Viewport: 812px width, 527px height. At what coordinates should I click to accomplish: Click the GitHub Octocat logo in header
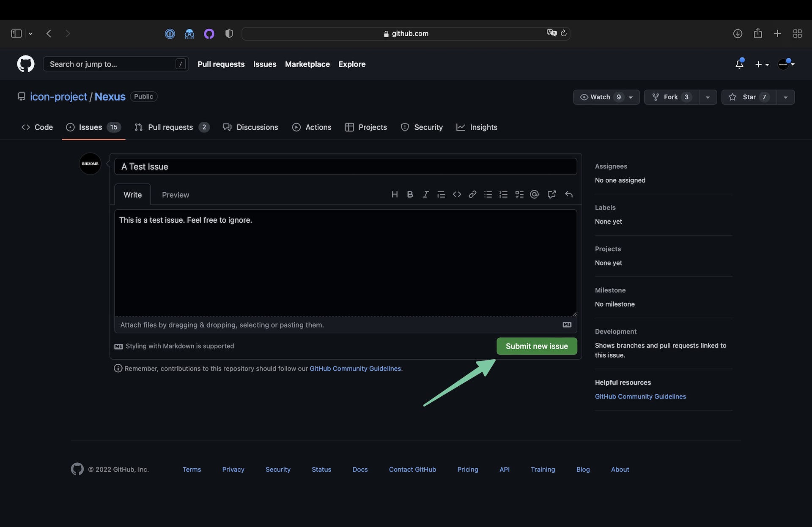coord(26,64)
